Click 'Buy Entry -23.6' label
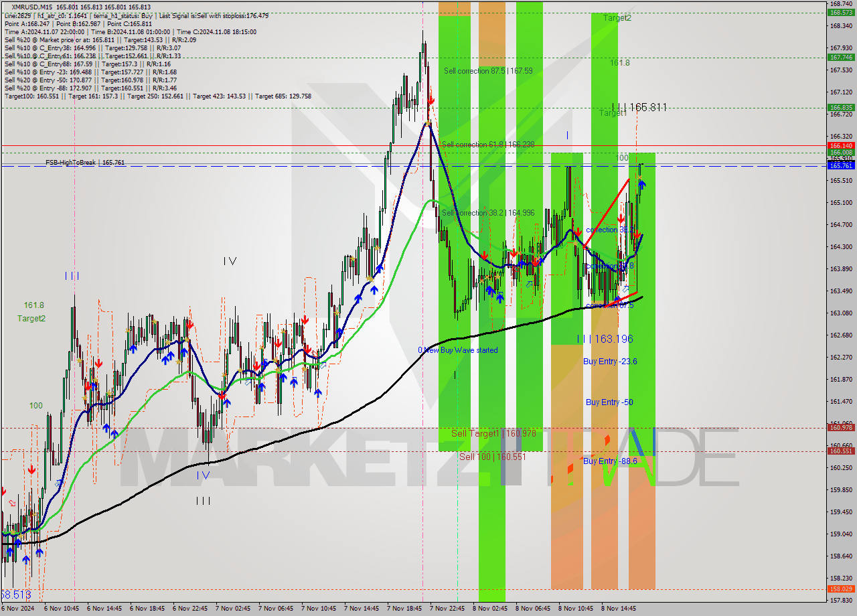This screenshot has height=616, width=857. click(610, 362)
